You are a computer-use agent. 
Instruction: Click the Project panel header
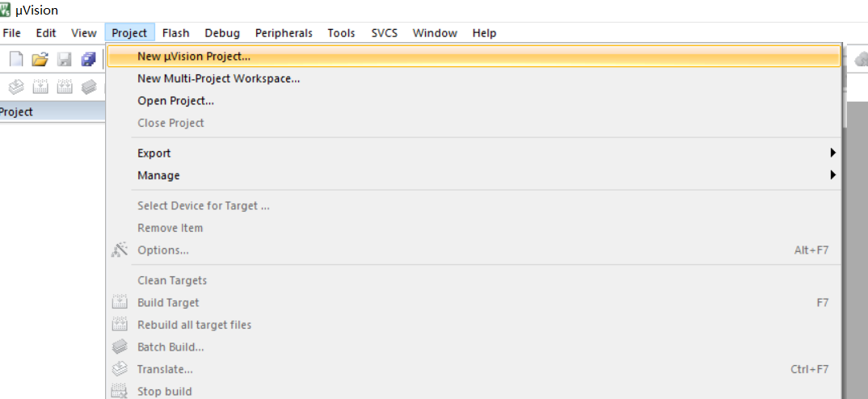pos(53,111)
